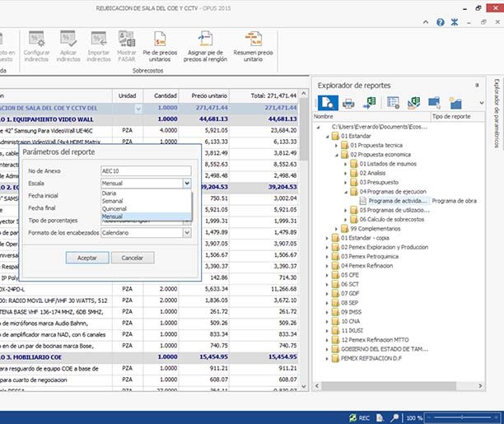Open the Escala dropdown arrow
The height and width of the screenshot is (424, 504).
187,184
